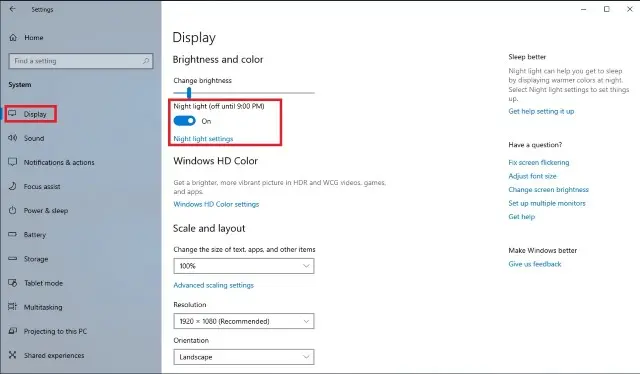The height and width of the screenshot is (374, 640).
Task: Select Notifications & actions in sidebar
Action: coord(59,162)
